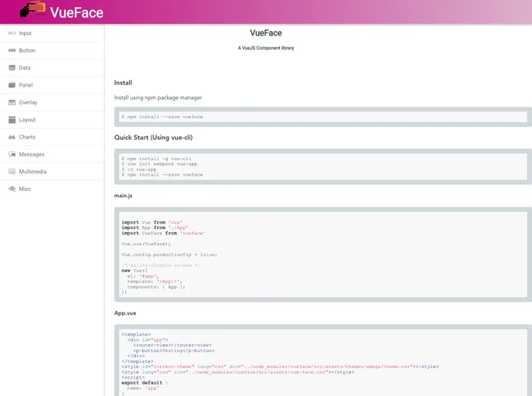Click "import VueFace from 'vueface'" line

click(163, 233)
